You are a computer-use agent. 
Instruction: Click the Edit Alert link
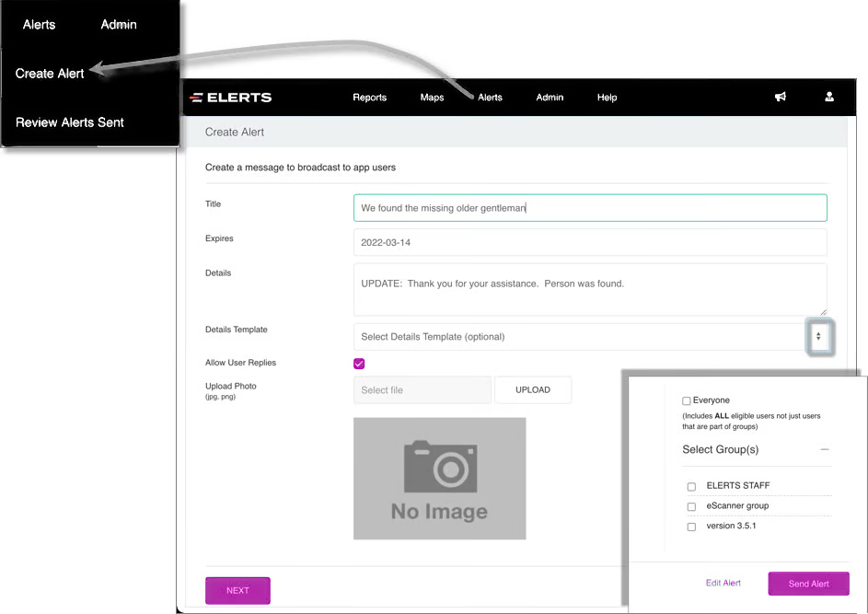723,583
